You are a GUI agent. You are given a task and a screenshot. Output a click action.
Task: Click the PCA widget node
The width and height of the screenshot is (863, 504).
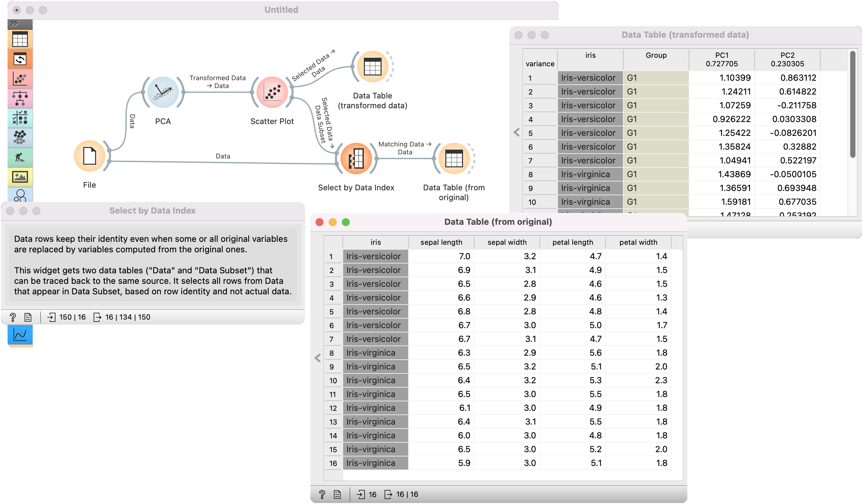tap(163, 93)
